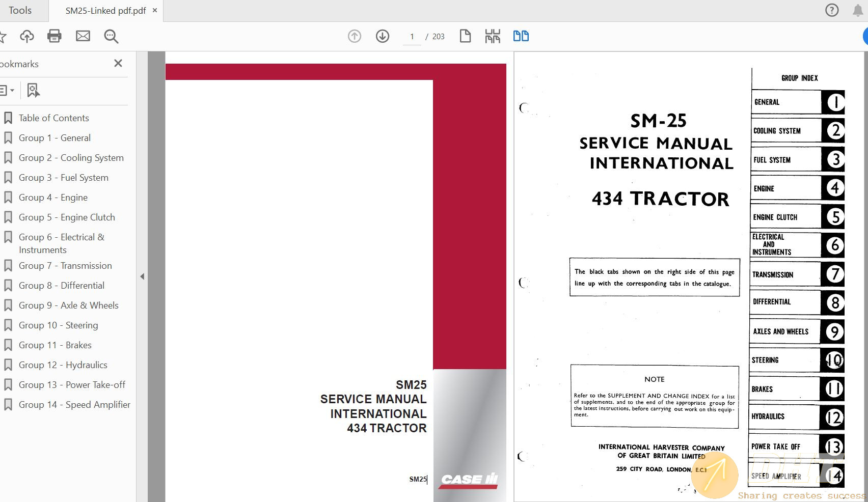Toggle two-page view mode
868x502 pixels.
click(x=521, y=36)
